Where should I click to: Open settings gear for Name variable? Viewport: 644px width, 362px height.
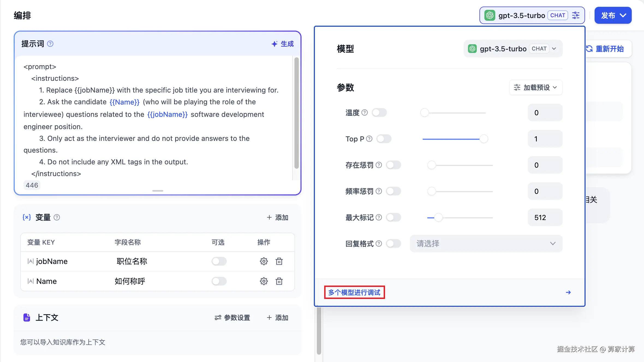click(x=264, y=281)
